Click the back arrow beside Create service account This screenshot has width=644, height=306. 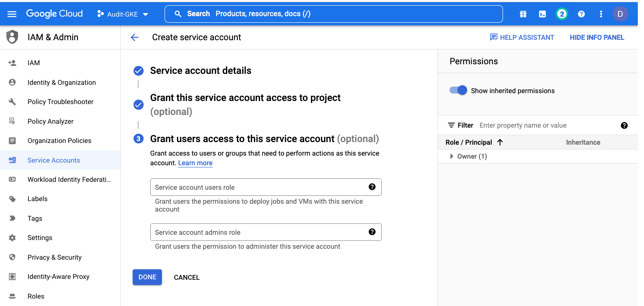(x=134, y=38)
